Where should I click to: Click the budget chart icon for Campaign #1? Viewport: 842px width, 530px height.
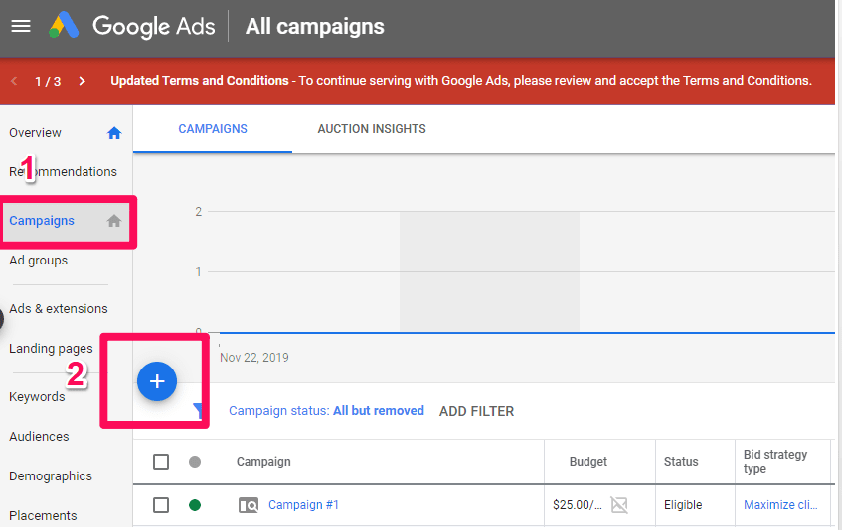click(x=619, y=505)
